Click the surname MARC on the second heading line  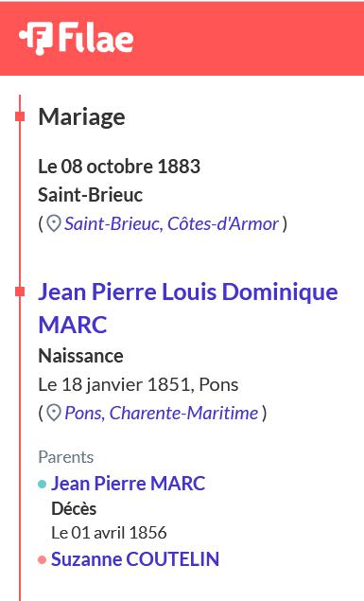[x=73, y=325]
